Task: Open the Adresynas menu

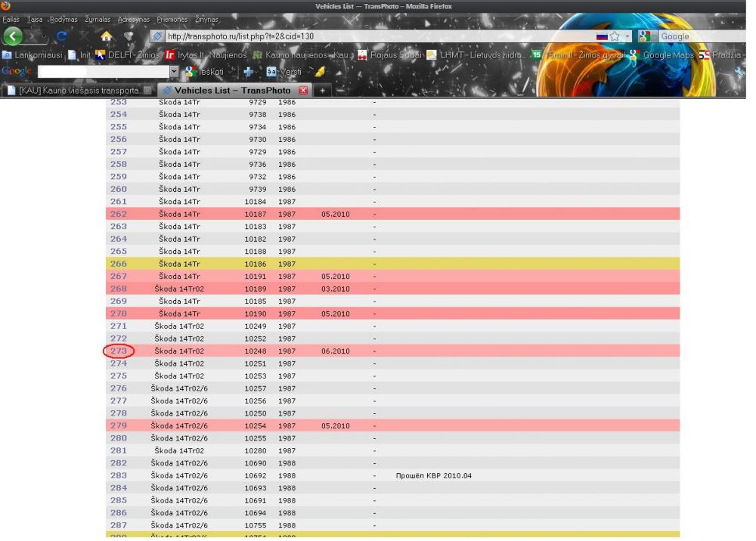Action: coord(133,19)
